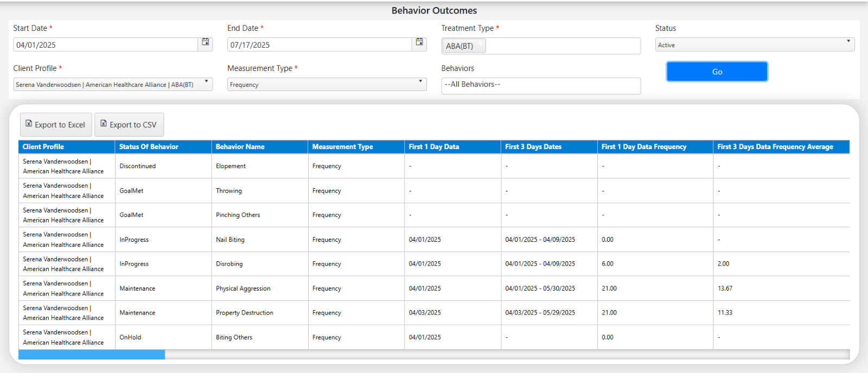Expand the Client Profile dropdown
This screenshot has width=868, height=373.
pos(113,84)
